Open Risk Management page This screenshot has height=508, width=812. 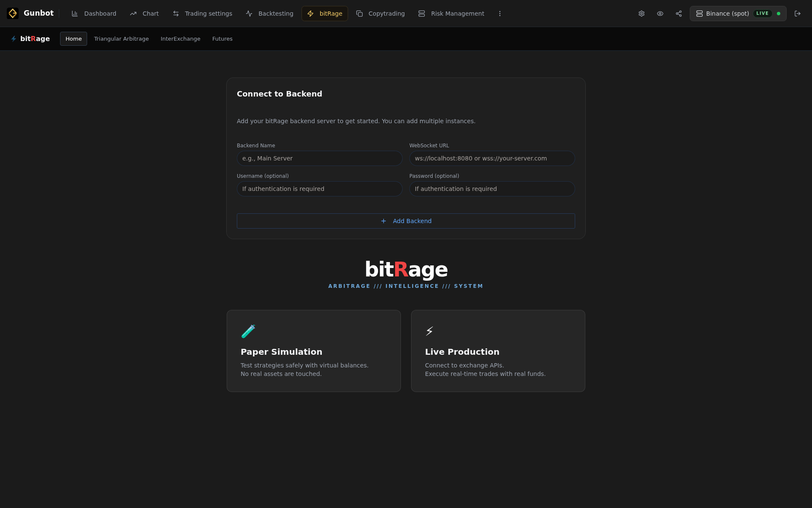tap(451, 14)
